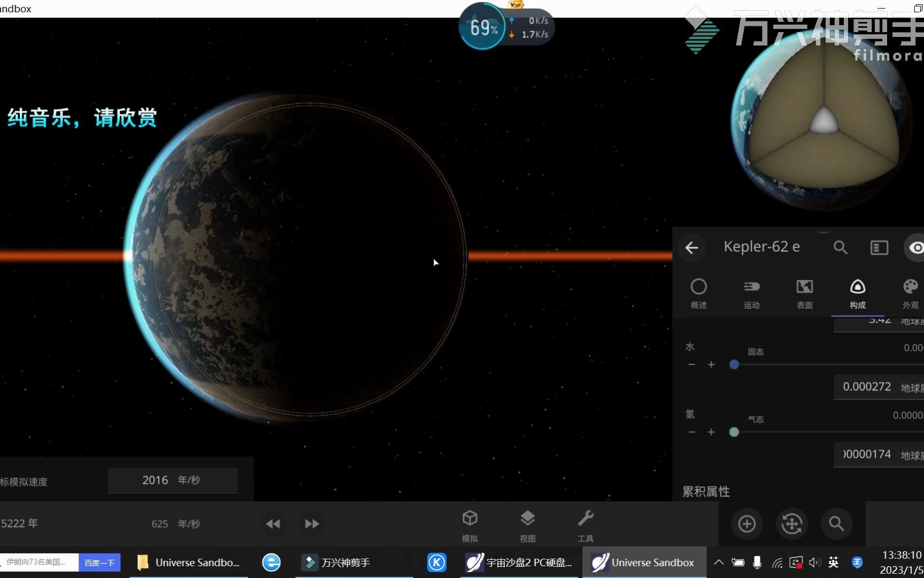Click the 69% network speed widget
This screenshot has width=924, height=578.
click(505, 27)
